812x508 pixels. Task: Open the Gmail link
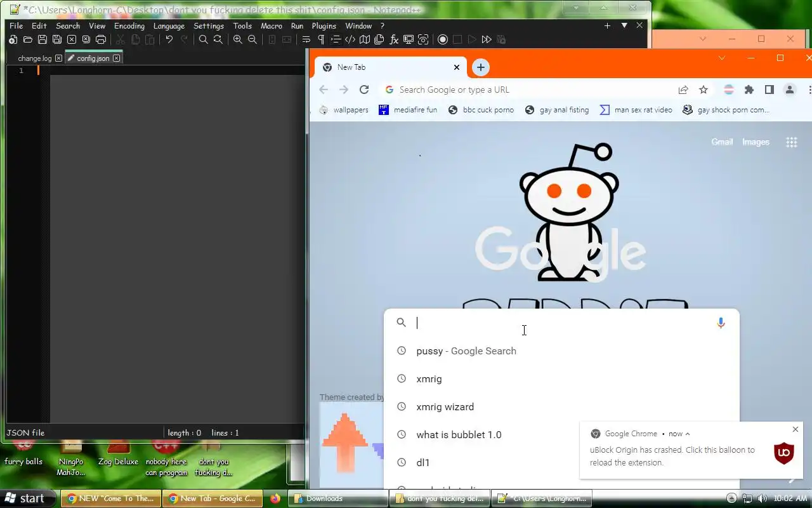pos(722,142)
